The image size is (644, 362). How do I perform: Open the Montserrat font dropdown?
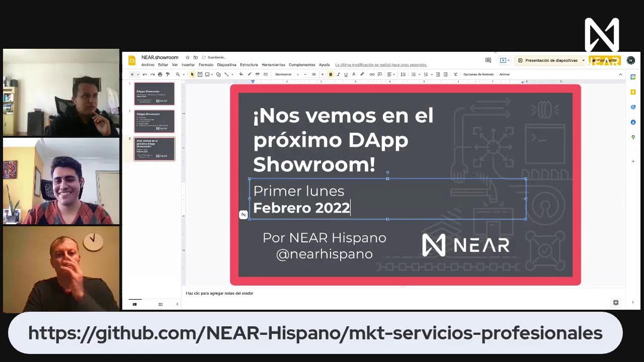click(287, 74)
